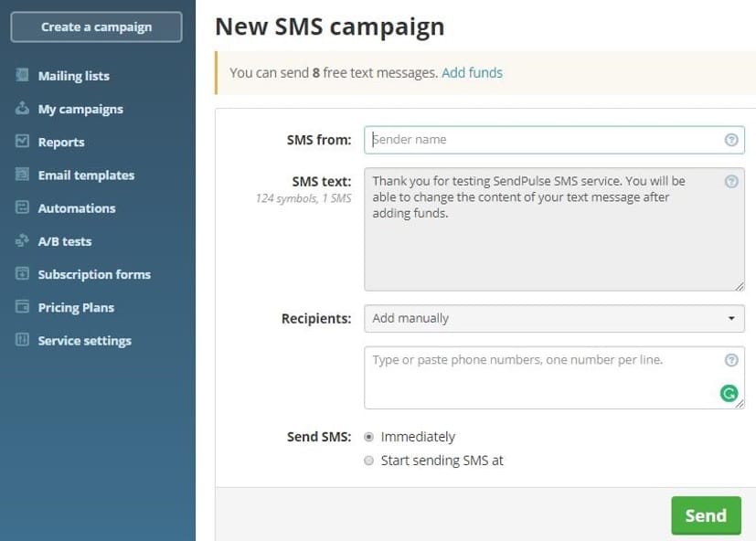
Task: Click help icon in SMS text area
Action: (731, 181)
